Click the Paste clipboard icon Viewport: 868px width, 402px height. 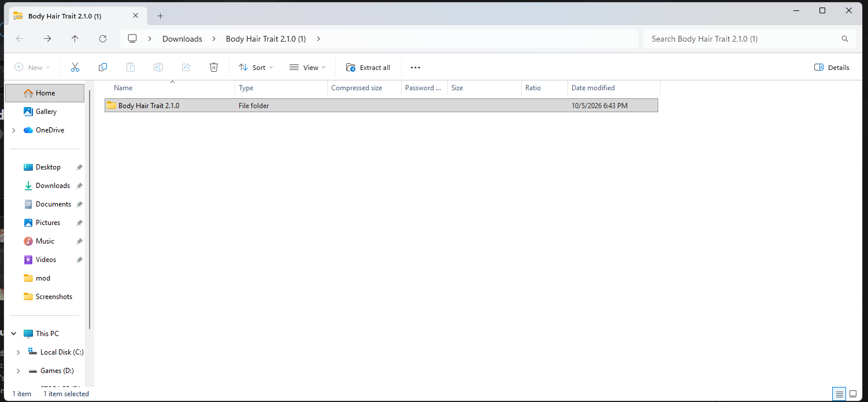[x=131, y=68]
